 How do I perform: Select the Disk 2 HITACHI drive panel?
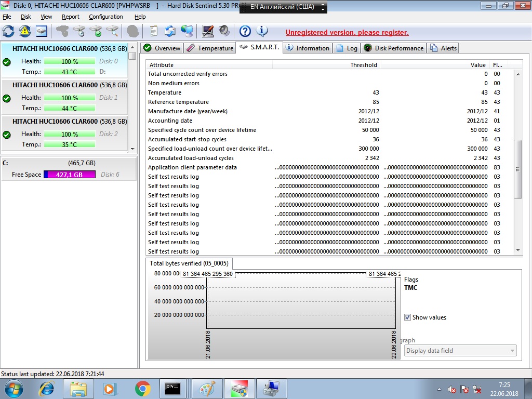pos(64,133)
